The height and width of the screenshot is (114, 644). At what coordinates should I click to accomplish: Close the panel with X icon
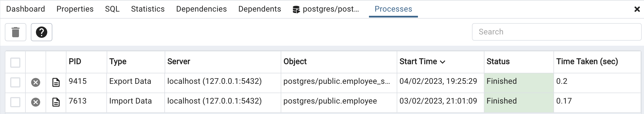point(637,9)
